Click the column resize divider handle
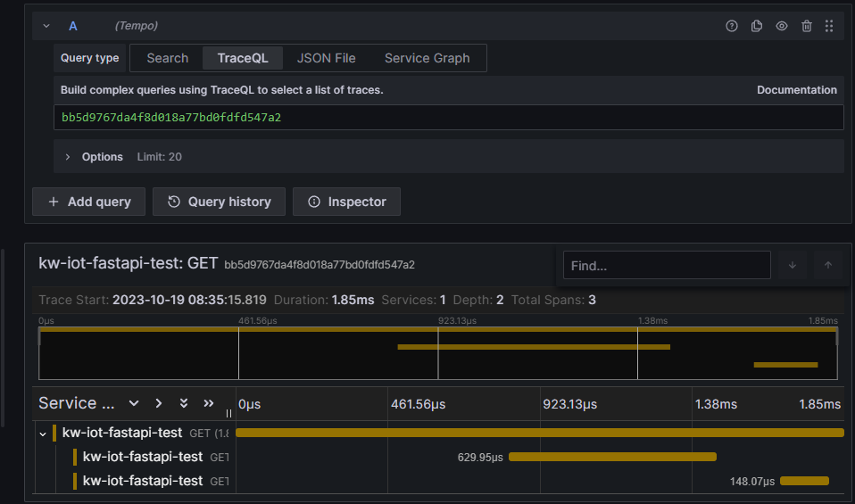 coord(228,413)
